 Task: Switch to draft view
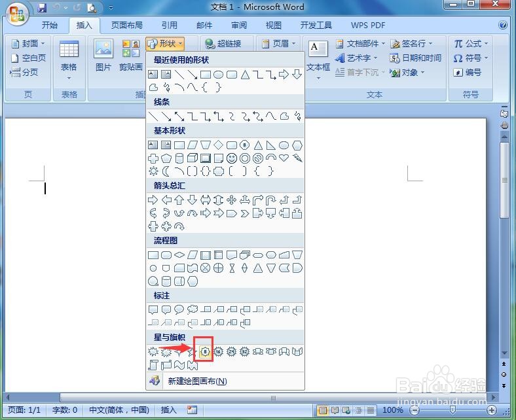point(370,410)
